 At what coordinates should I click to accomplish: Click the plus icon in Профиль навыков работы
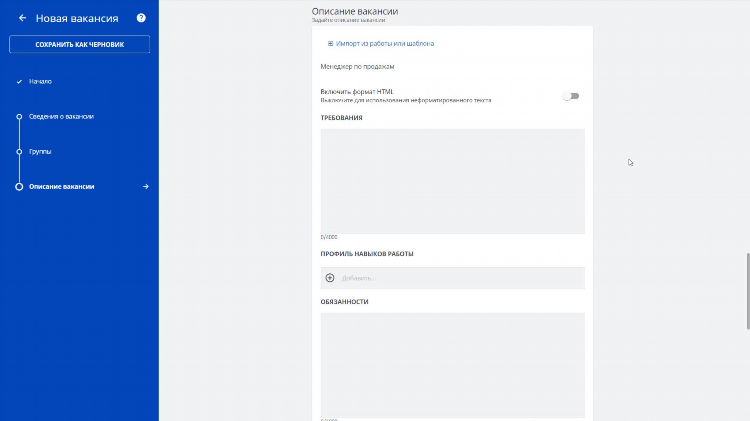point(330,278)
